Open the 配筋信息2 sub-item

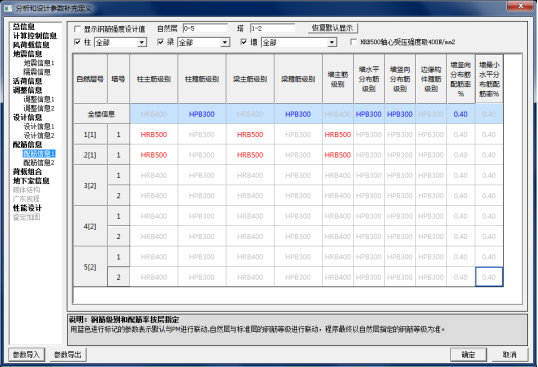click(39, 163)
